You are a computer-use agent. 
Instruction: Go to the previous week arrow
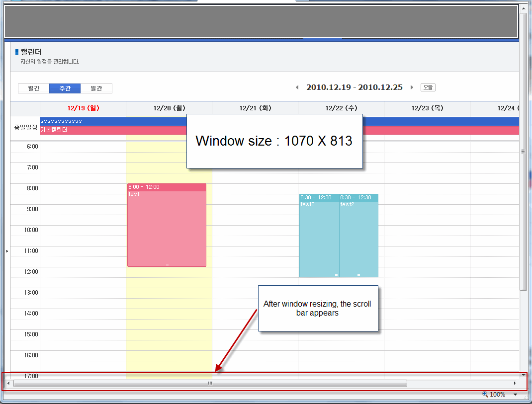297,87
